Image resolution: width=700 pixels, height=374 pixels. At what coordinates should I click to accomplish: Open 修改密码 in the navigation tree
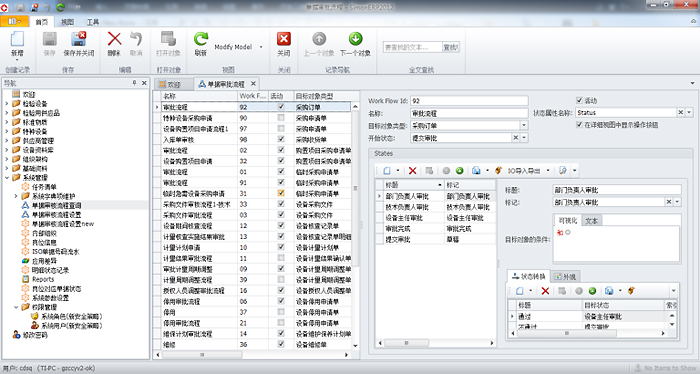pyautogui.click(x=35, y=335)
